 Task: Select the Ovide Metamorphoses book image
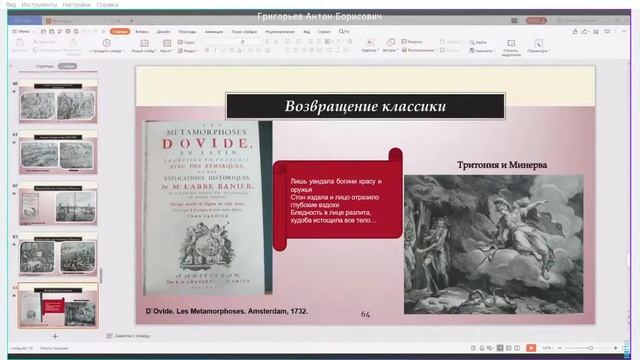click(x=208, y=207)
